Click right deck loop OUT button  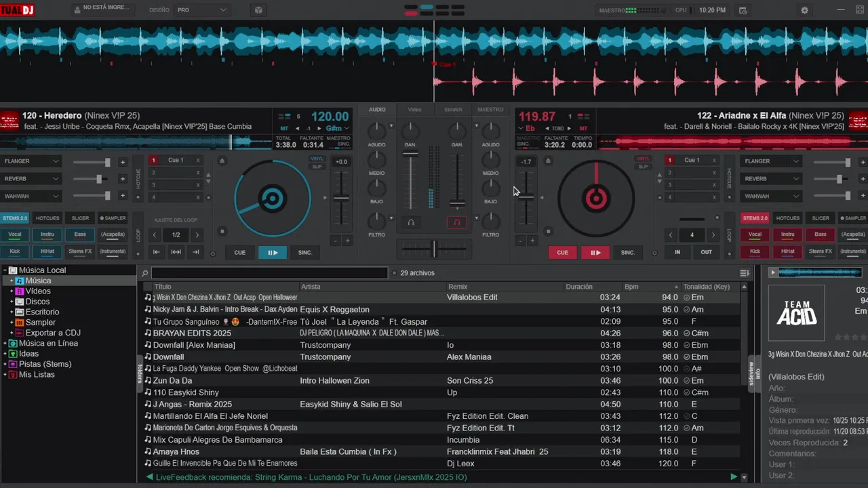(x=707, y=252)
